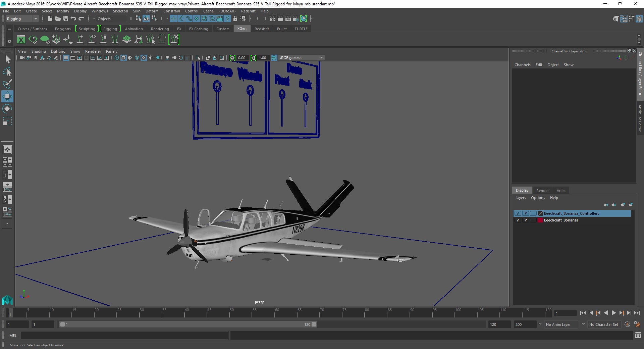Toggle auto keyframe button near character set
Image resolution: width=644 pixels, height=349 pixels.
627,325
